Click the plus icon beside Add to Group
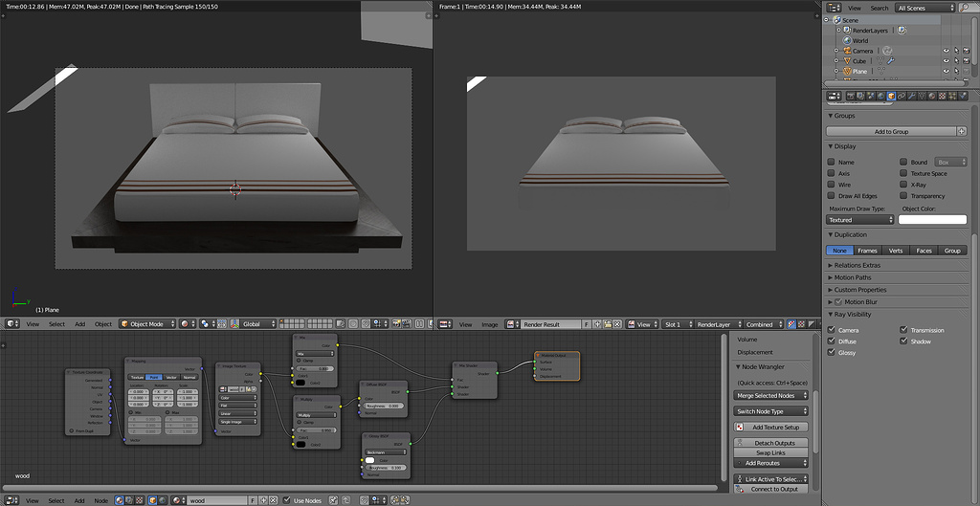Viewport: 980px width, 506px height. click(x=962, y=131)
